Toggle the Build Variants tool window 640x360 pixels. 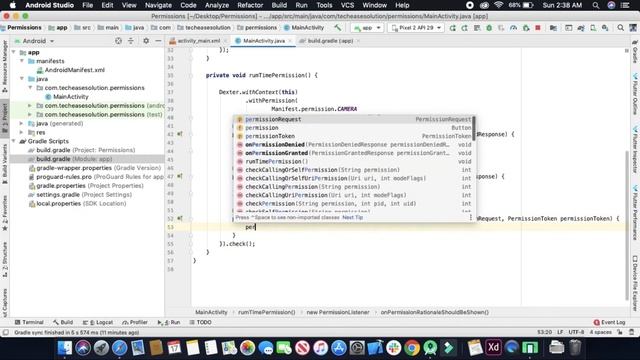pyautogui.click(x=5, y=163)
